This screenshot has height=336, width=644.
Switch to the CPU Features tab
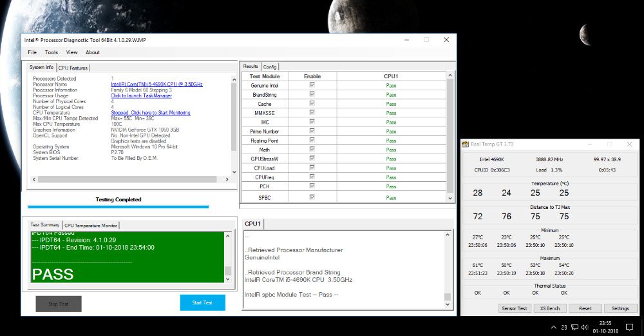73,68
